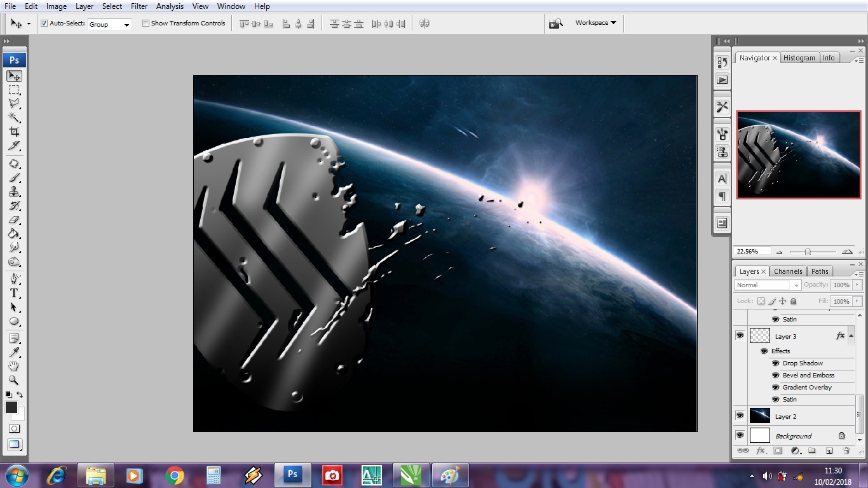Screen dimensions: 868x488
Task: Switch to the Paths tab
Action: point(820,271)
